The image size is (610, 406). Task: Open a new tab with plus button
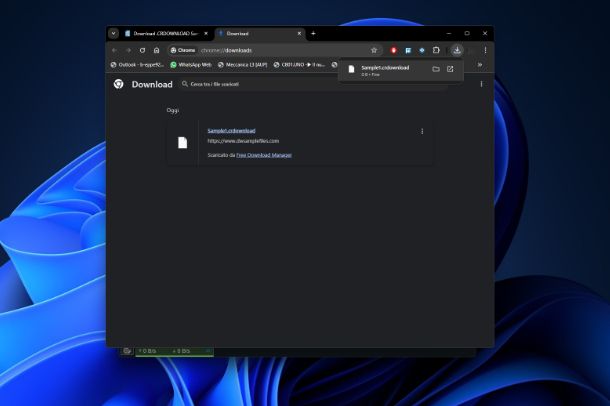[313, 33]
